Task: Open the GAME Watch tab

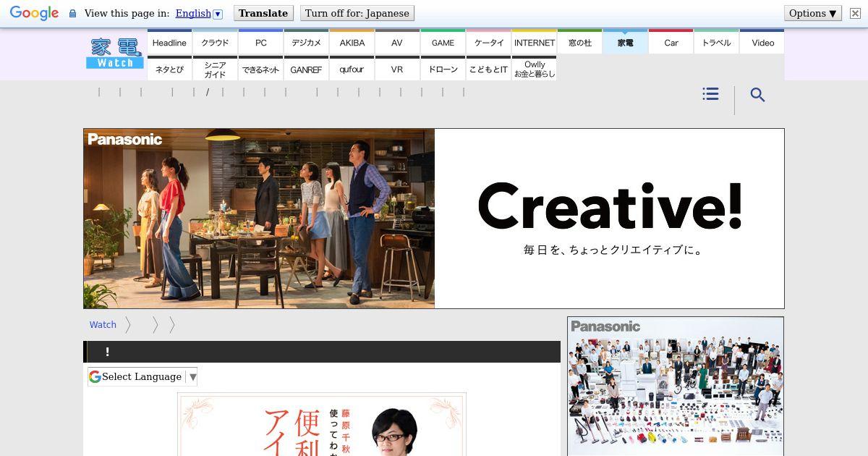Action: [x=443, y=42]
